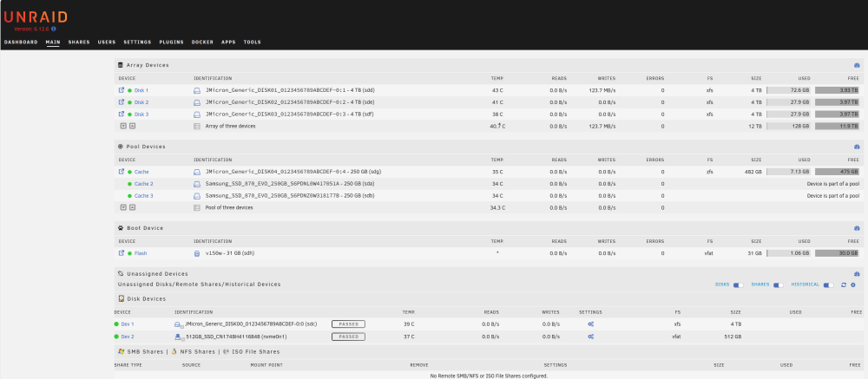
Task: Click Disk 1 used bar showing 72.6 GB
Action: (789, 89)
